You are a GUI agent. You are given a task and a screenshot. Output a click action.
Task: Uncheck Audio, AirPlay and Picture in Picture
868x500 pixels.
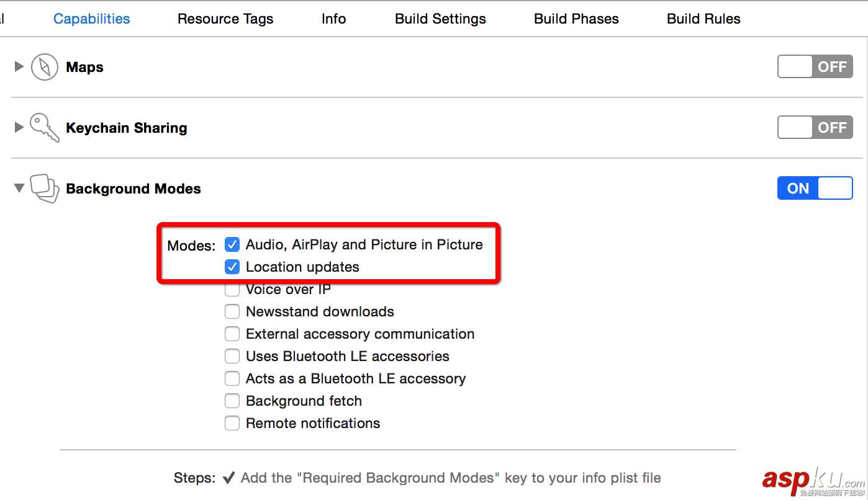pos(232,244)
